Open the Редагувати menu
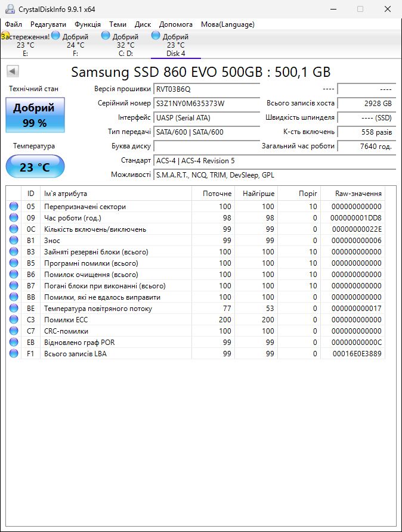 [x=48, y=24]
